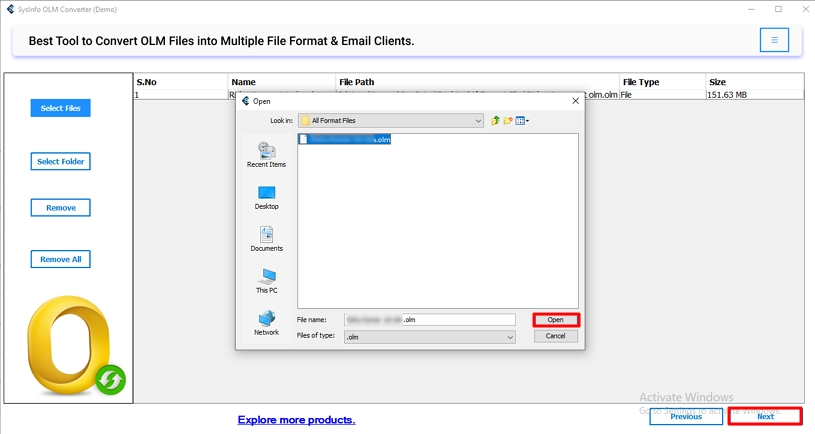The width and height of the screenshot is (815, 434).
Task: Select Network location in dialog sidebar
Action: click(266, 323)
